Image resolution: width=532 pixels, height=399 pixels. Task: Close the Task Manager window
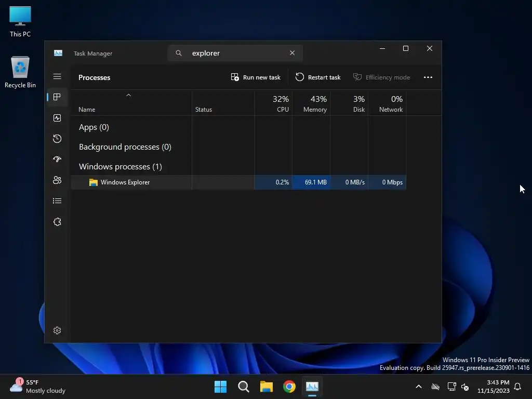pos(430,48)
